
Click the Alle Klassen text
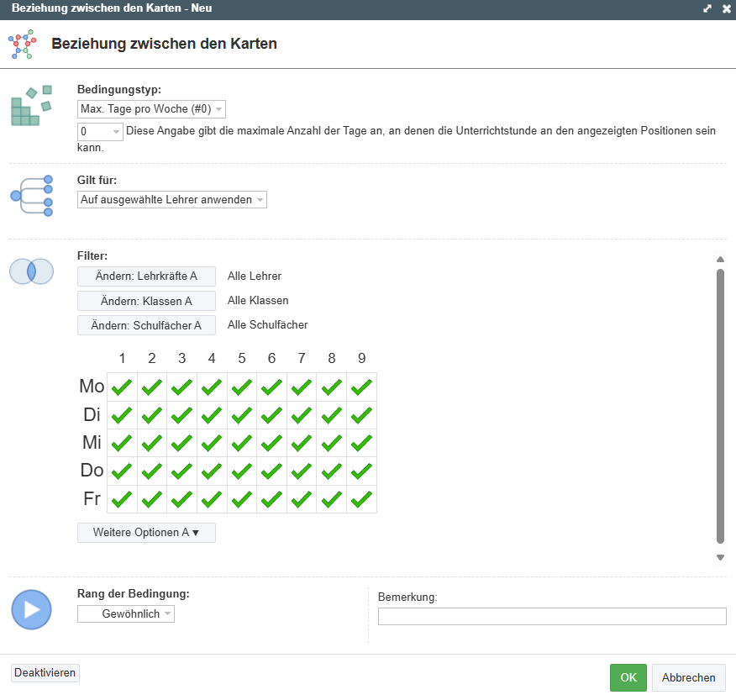[258, 301]
